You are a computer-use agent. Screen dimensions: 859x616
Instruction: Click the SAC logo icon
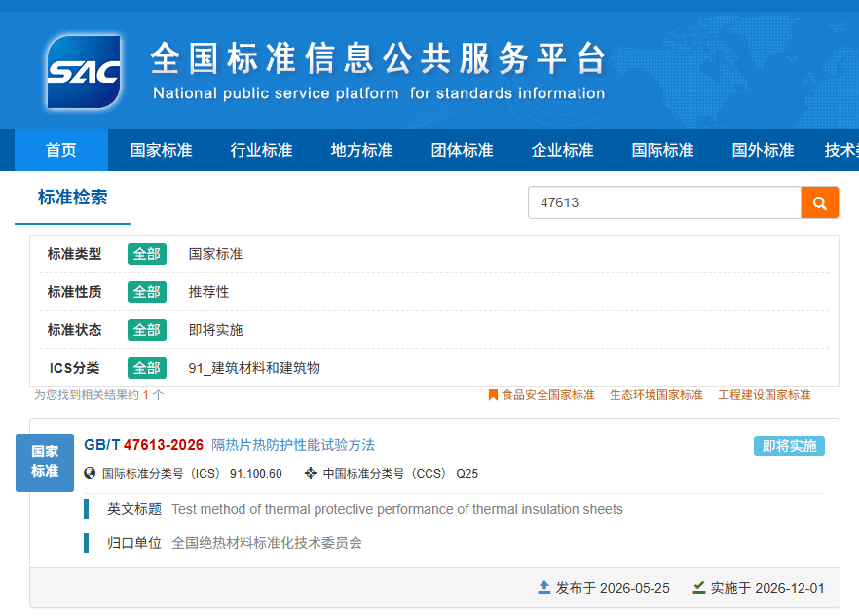pos(84,72)
